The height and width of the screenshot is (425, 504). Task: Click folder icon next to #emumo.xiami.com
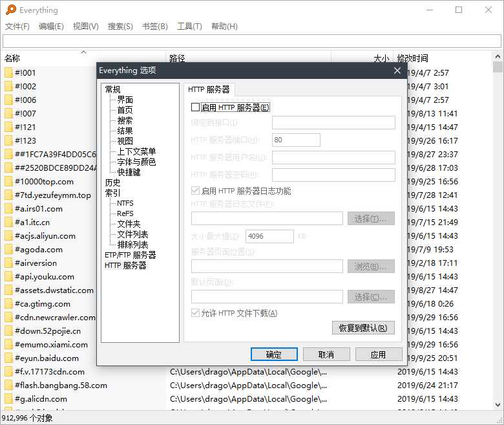8,344
